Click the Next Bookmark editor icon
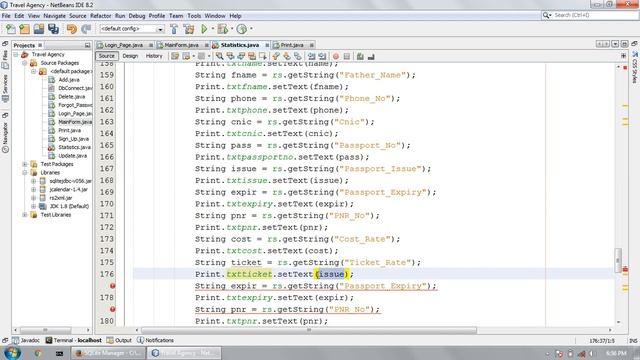Viewport: 640px width, 360px height. (287, 56)
